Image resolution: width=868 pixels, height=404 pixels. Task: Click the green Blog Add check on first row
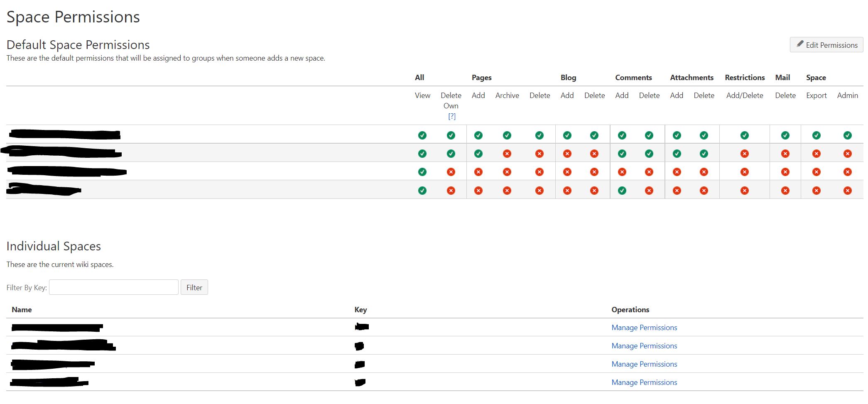click(x=567, y=135)
